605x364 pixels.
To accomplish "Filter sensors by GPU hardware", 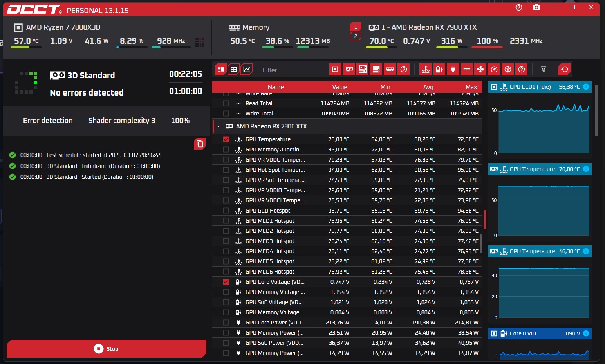I will 349,69.
